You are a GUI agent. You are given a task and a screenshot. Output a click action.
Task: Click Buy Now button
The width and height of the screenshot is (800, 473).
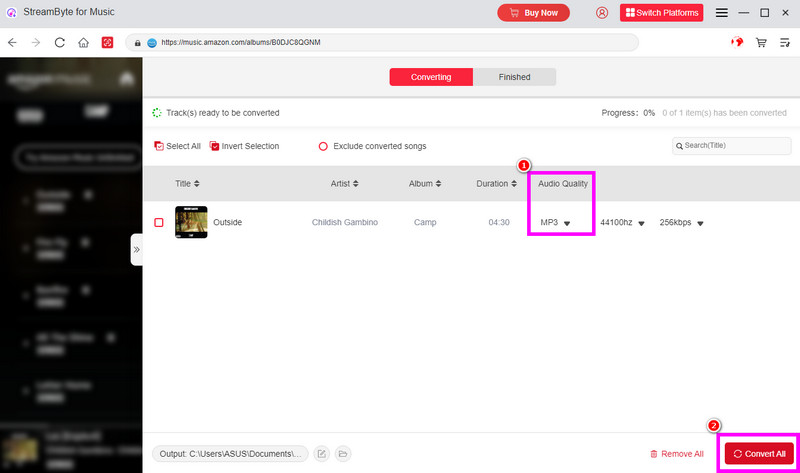coord(533,13)
